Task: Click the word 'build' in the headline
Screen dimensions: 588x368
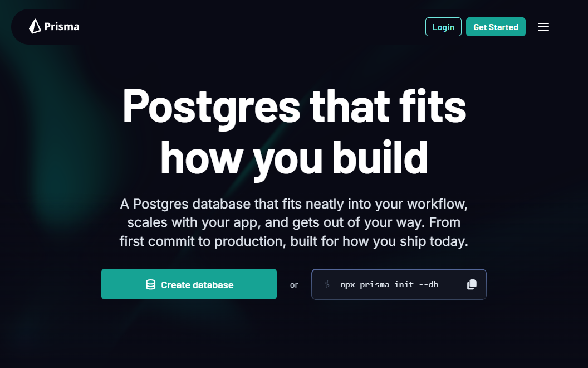Action: (380, 157)
